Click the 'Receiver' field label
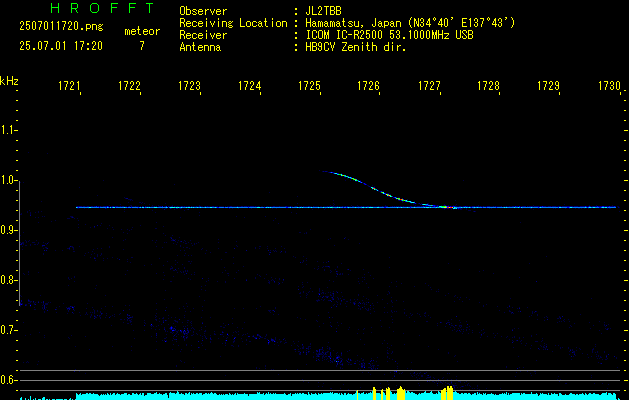 pyautogui.click(x=203, y=35)
